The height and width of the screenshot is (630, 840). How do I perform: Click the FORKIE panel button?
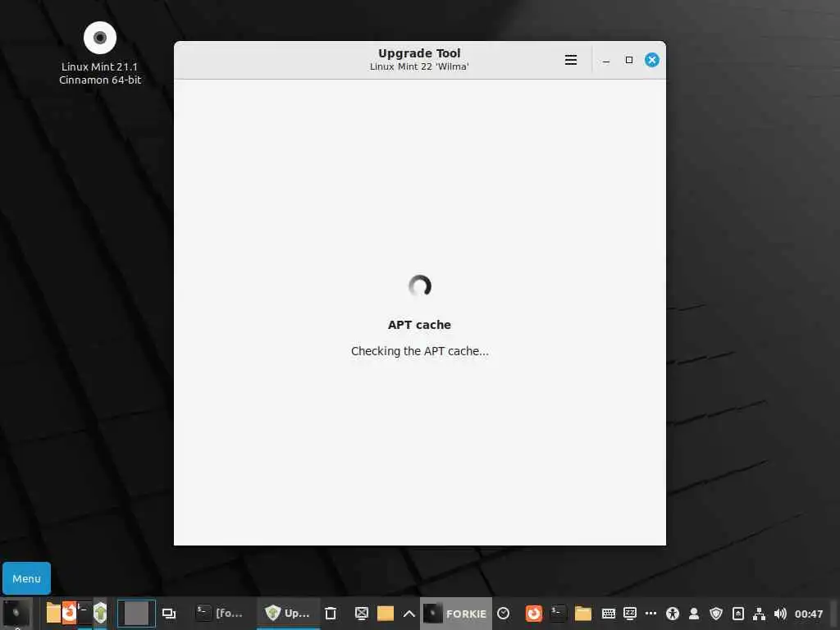[456, 614]
